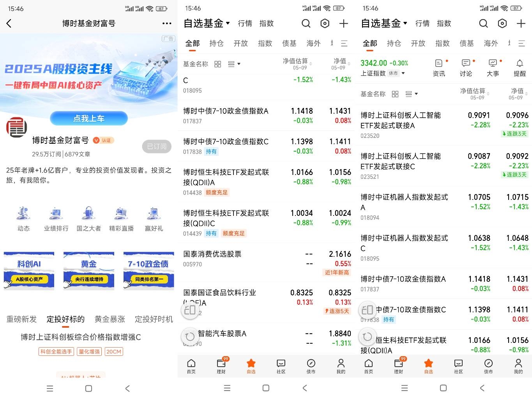Open 国泰消费优选股票 fund row

click(x=266, y=262)
